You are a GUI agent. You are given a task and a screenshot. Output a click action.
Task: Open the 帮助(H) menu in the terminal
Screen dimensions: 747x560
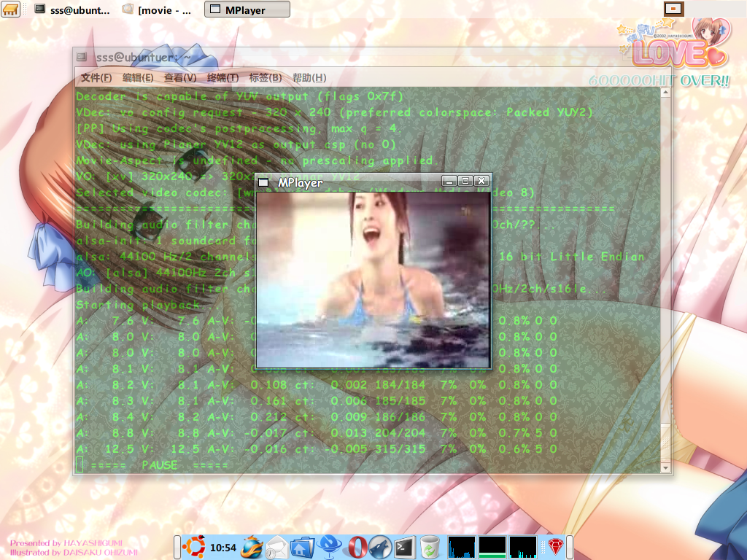(309, 77)
